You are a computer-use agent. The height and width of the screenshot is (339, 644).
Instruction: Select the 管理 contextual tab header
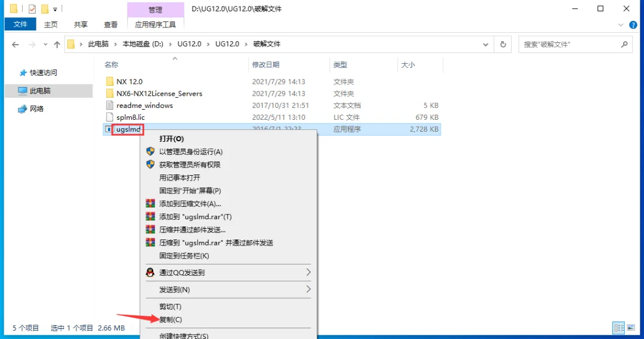tap(155, 10)
